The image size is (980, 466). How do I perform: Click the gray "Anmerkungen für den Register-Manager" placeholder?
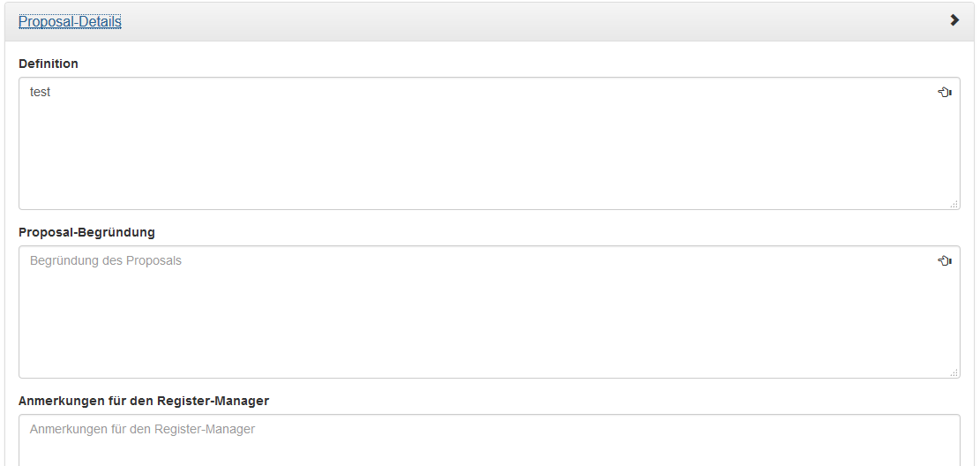click(143, 429)
